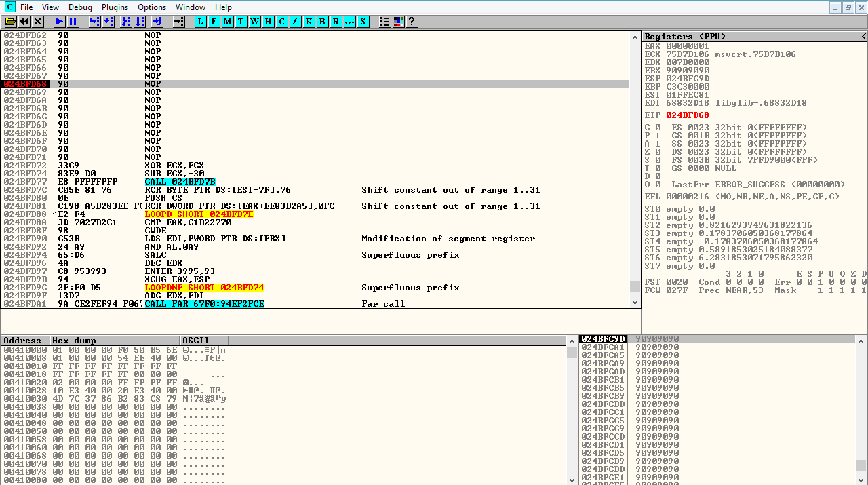Open the View menu
868x485 pixels.
[x=50, y=7]
